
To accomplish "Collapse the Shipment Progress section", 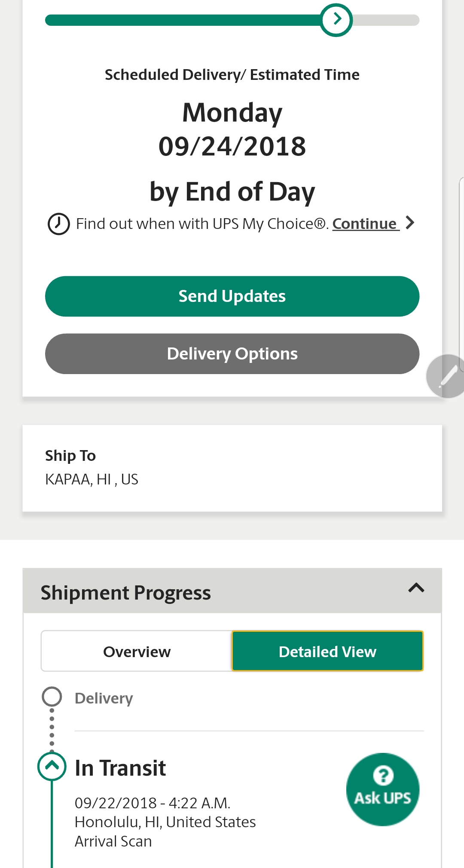I will (x=416, y=588).
